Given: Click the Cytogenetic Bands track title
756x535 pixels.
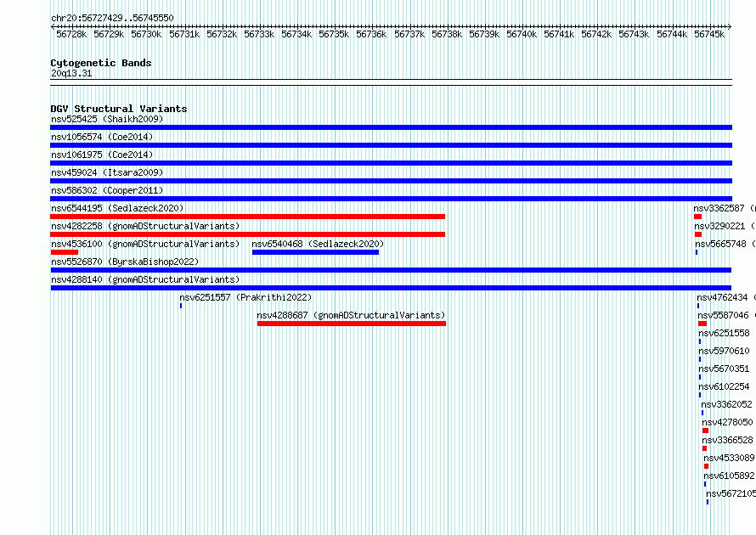Looking at the screenshot, I should 101,63.
